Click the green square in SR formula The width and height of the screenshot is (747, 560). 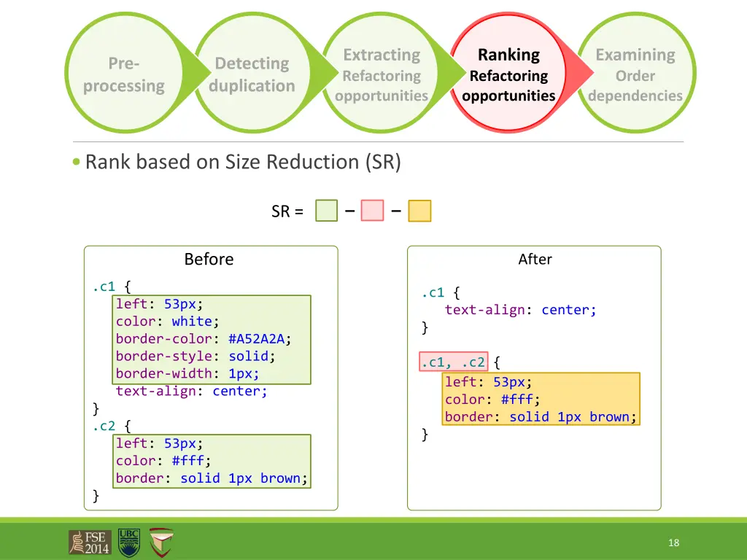[x=326, y=211]
